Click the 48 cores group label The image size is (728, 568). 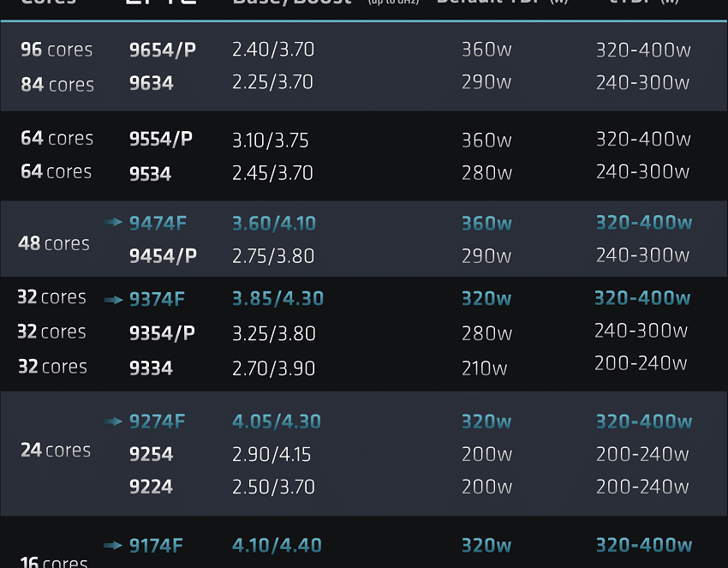click(54, 243)
